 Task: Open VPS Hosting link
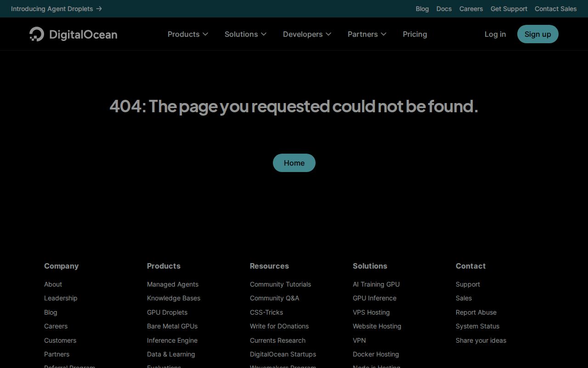[x=371, y=312]
